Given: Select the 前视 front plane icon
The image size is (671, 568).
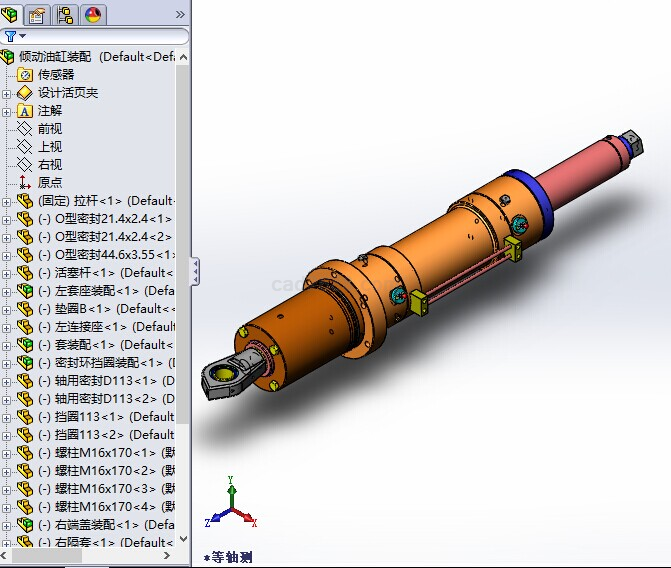Looking at the screenshot, I should pos(24,129).
